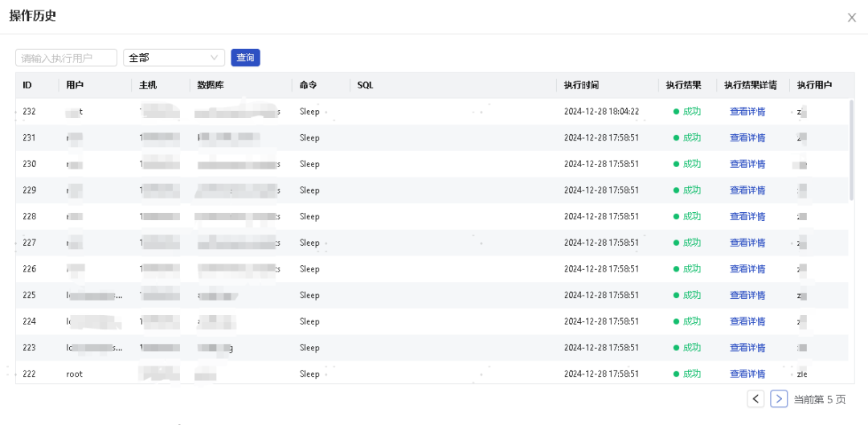The width and height of the screenshot is (868, 425).
Task: Go to the previous page arrow
Action: click(755, 398)
